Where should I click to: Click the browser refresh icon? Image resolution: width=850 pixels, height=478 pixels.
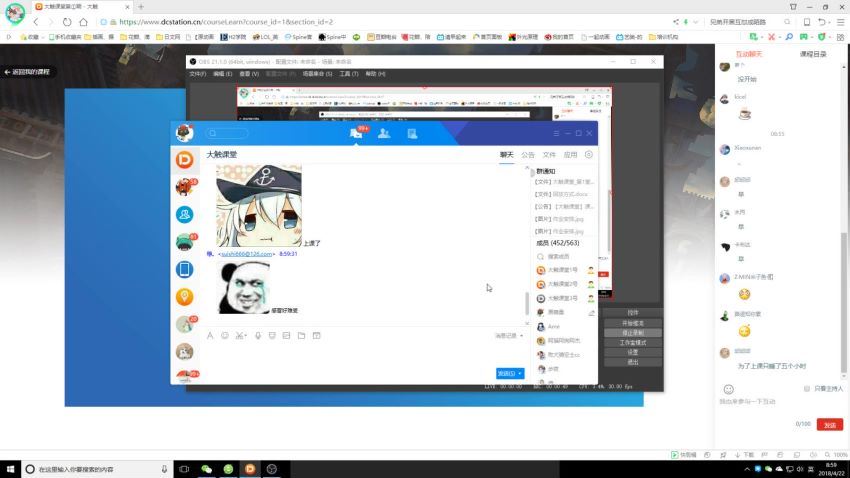(67, 22)
